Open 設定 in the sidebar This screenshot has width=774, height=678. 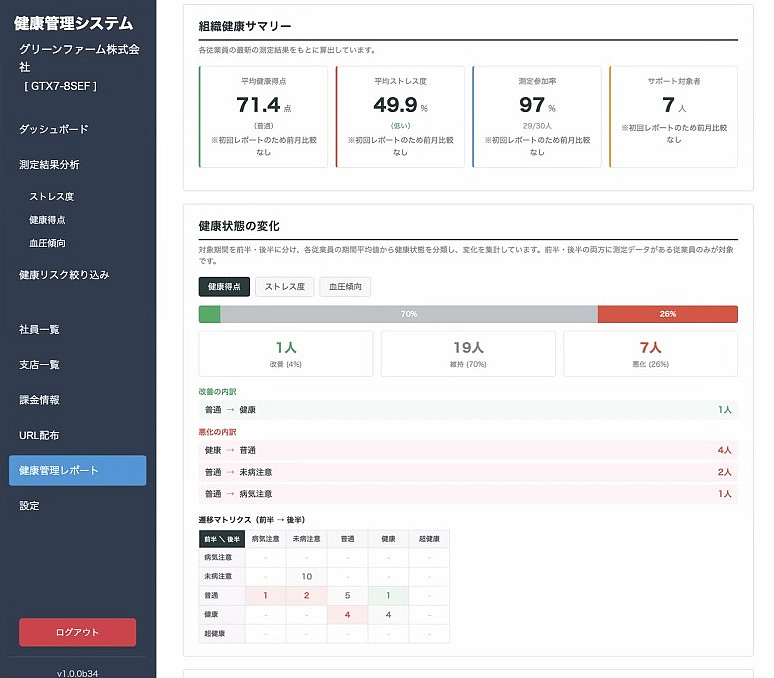(x=29, y=506)
